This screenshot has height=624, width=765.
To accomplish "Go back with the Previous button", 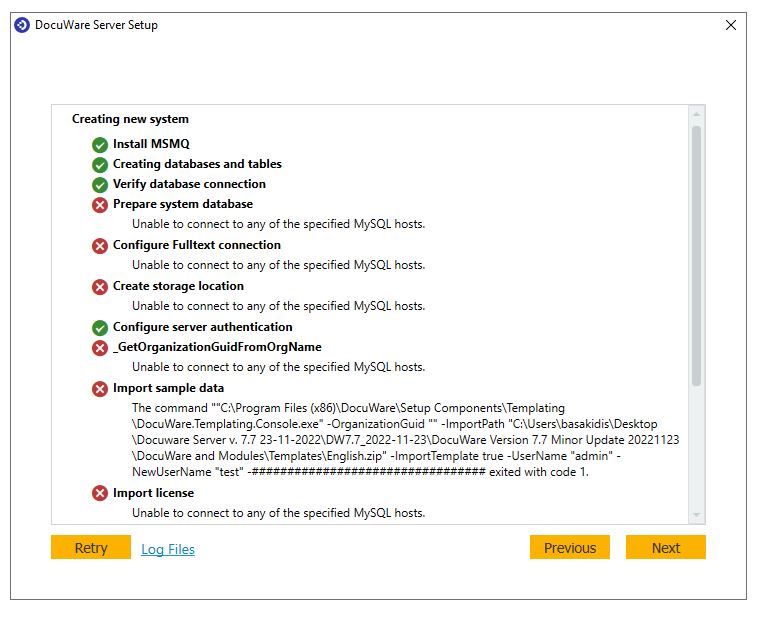I will (x=570, y=548).
